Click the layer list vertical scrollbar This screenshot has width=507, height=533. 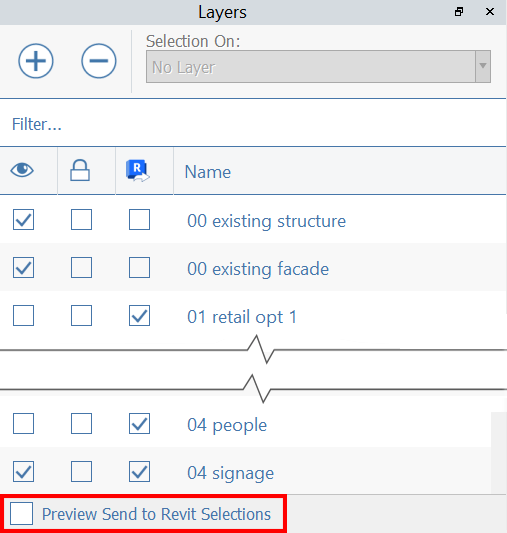499,452
